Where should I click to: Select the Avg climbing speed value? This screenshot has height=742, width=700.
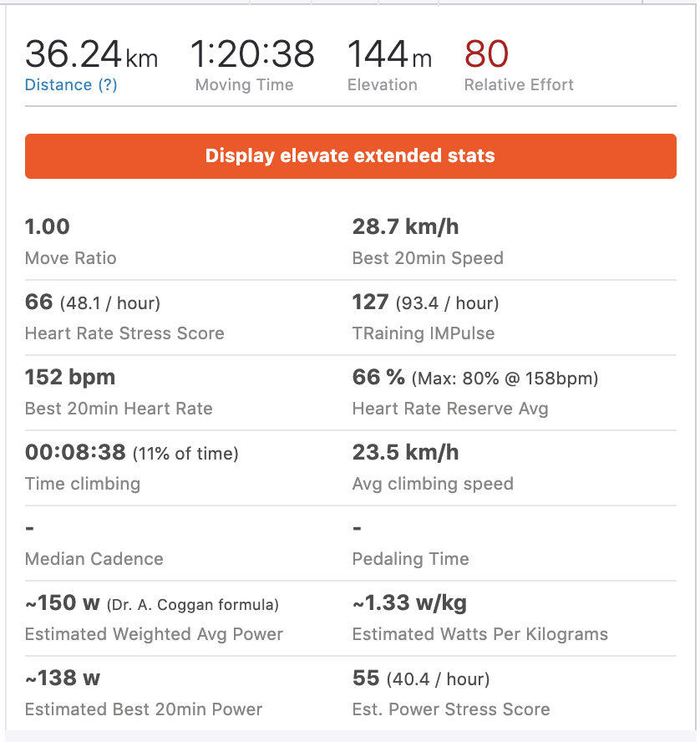pyautogui.click(x=405, y=452)
